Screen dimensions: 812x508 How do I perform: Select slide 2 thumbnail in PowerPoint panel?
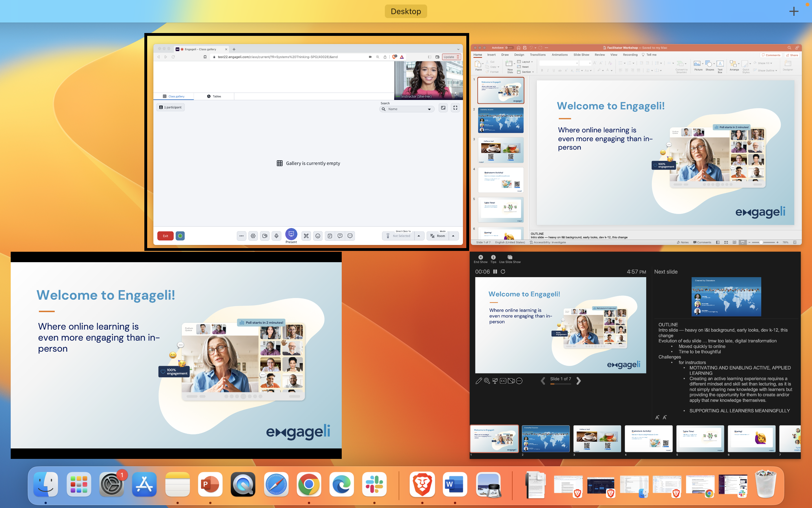(501, 120)
